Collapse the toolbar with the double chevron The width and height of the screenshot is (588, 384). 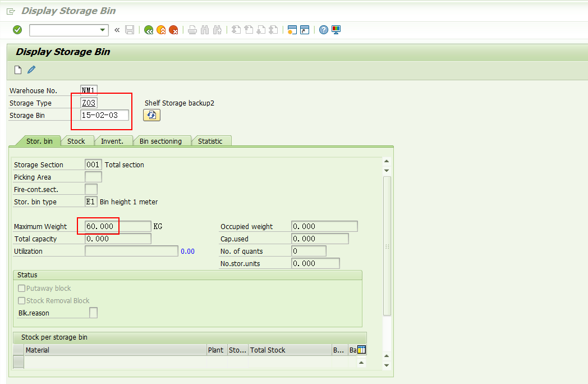tap(116, 30)
